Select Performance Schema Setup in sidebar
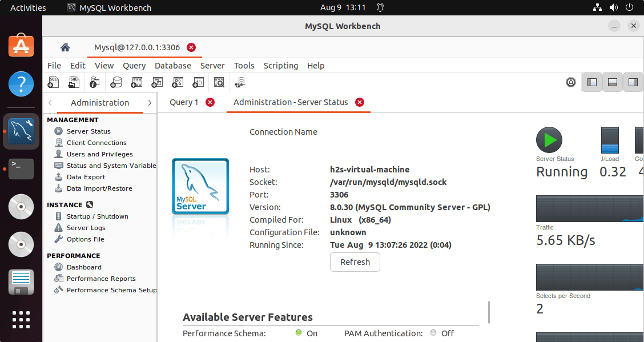This screenshot has height=342, width=644. pos(110,289)
